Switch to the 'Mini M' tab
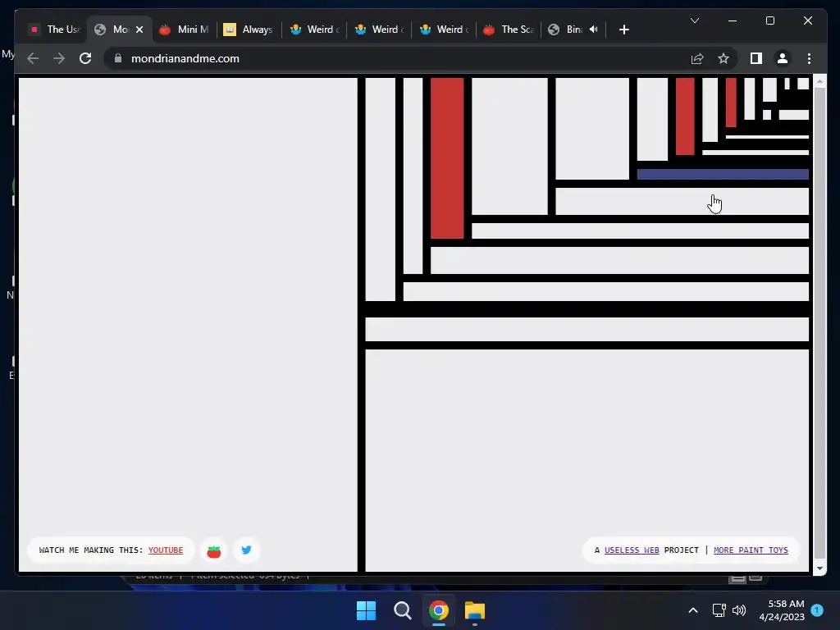Viewport: 840px width, 630px height. click(185, 30)
